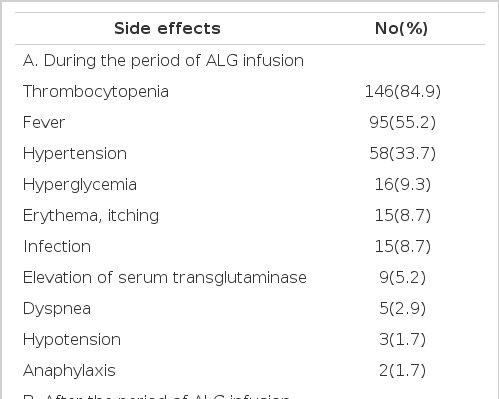The height and width of the screenshot is (399, 499).
Task: Select the Hyperglycemia row label
Action: point(80,185)
